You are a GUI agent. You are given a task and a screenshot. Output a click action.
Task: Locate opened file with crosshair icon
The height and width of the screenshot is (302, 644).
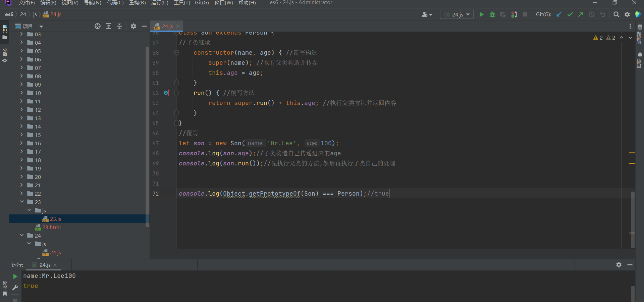98,26
